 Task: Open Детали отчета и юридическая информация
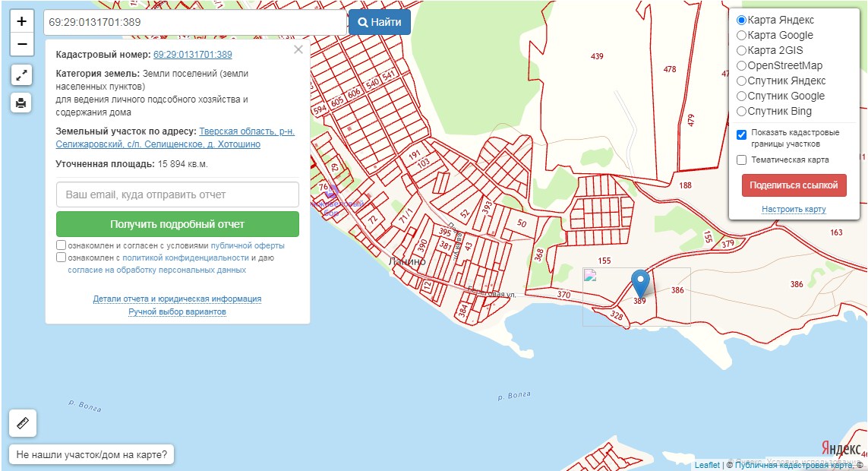point(177,299)
